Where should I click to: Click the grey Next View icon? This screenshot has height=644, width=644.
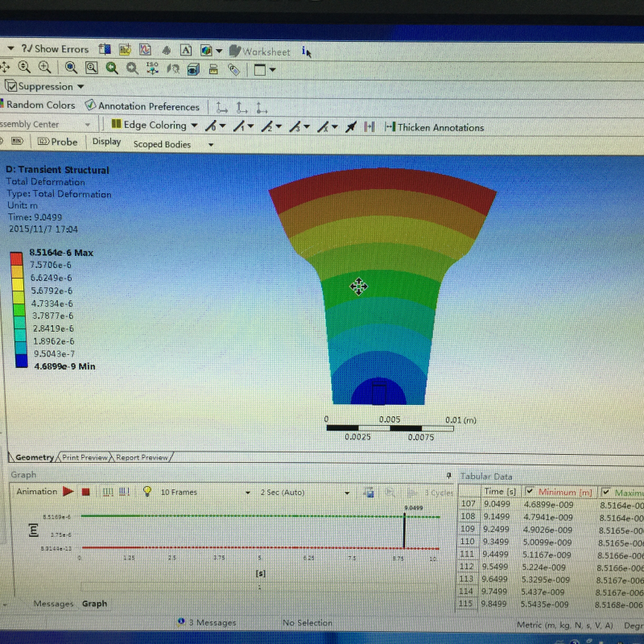click(x=132, y=68)
